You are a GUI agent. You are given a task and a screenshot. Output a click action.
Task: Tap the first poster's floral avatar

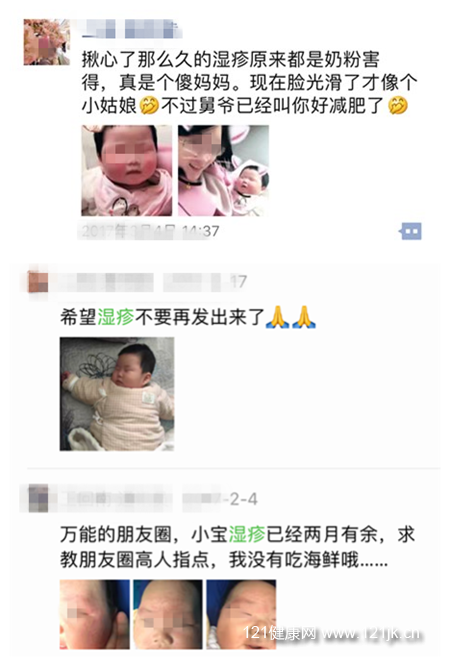point(47,42)
